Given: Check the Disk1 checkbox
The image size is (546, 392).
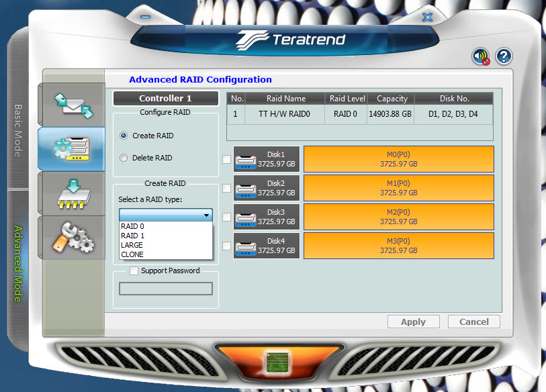Looking at the screenshot, I should click(227, 159).
